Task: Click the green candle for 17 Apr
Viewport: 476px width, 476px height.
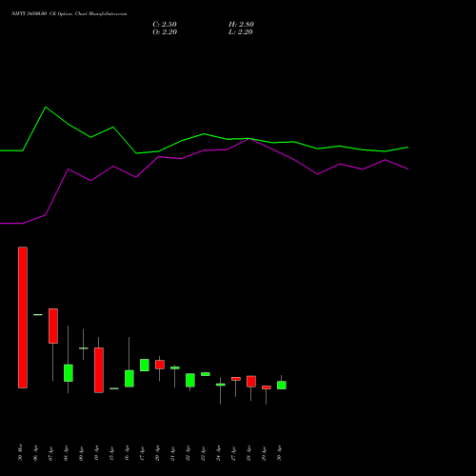Action: (x=145, y=365)
